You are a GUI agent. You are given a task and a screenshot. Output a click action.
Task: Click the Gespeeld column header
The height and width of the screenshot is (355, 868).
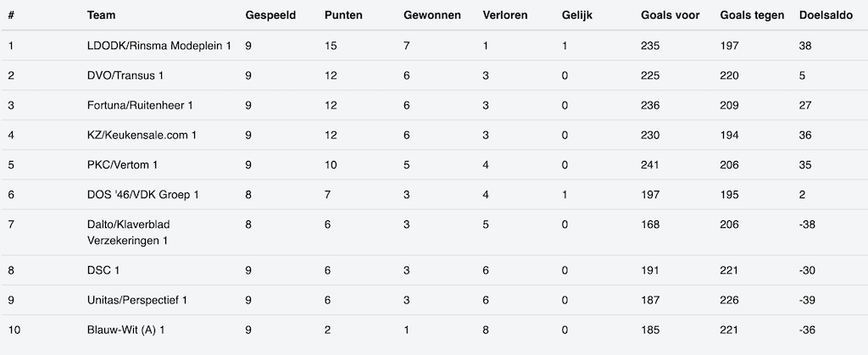(x=270, y=16)
